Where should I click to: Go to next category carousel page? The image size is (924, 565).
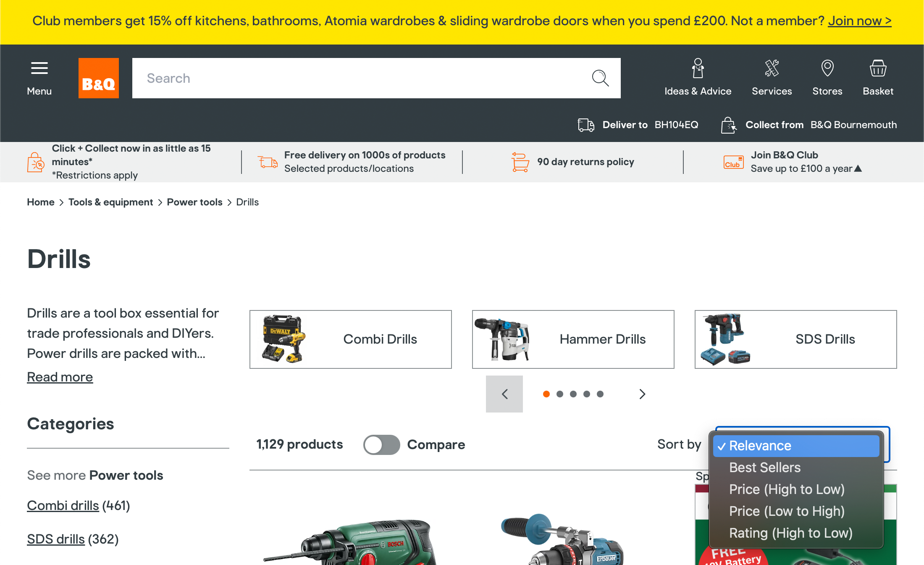[x=642, y=394]
